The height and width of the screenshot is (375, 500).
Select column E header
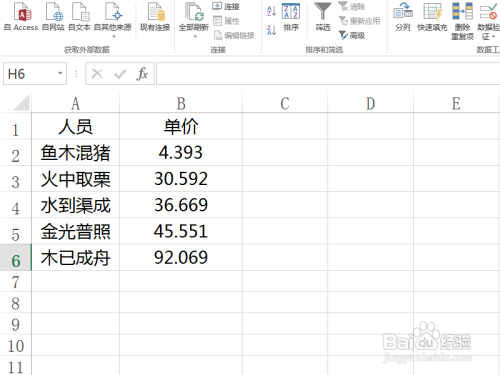[456, 103]
